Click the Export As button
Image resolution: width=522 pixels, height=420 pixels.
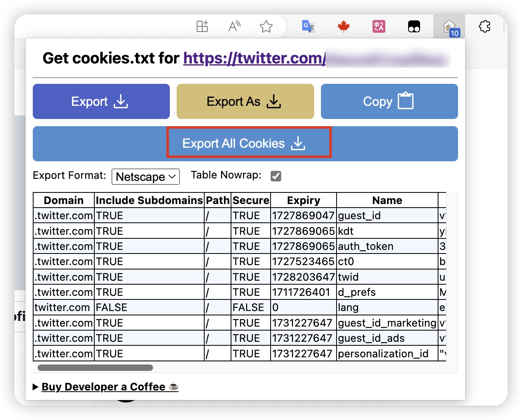point(245,101)
